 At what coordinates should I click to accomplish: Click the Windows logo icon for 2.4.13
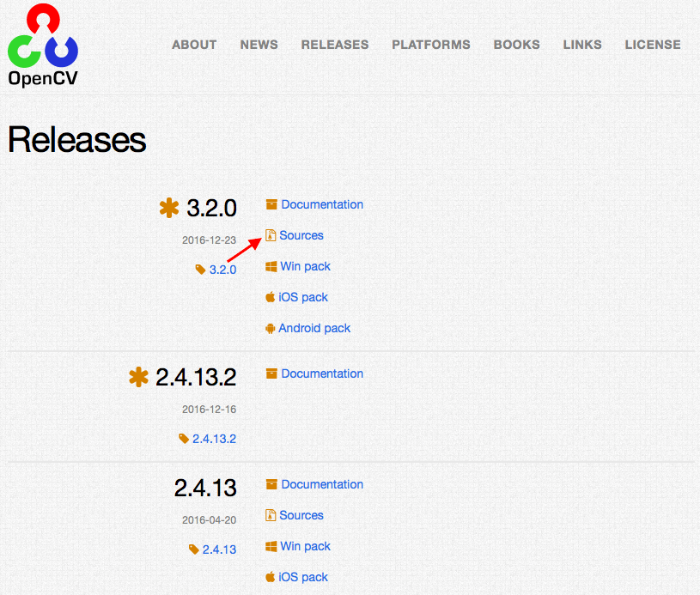[x=271, y=546]
